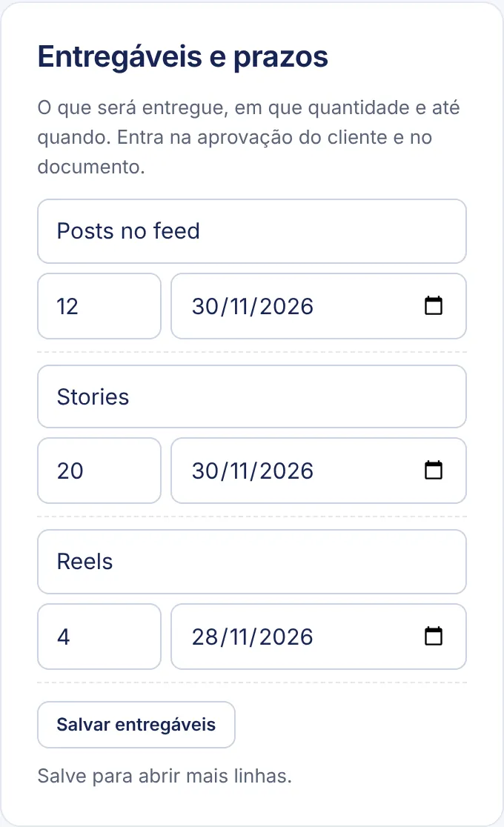Select the year 2026 in Reels date
504x827 pixels.
point(287,637)
